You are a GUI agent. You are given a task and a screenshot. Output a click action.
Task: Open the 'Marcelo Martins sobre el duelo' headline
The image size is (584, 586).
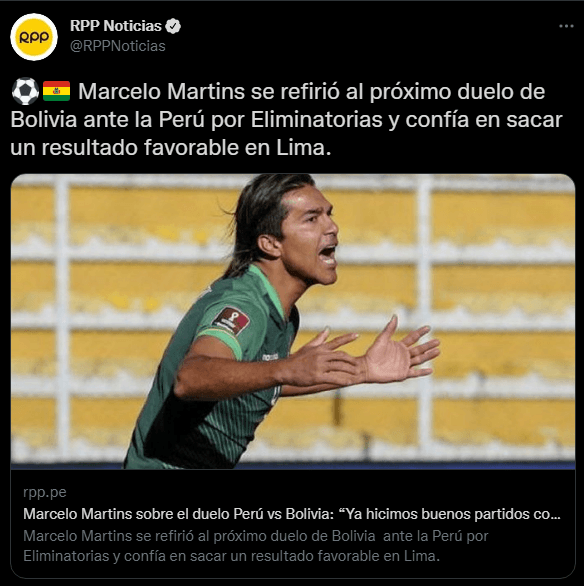coord(292,514)
